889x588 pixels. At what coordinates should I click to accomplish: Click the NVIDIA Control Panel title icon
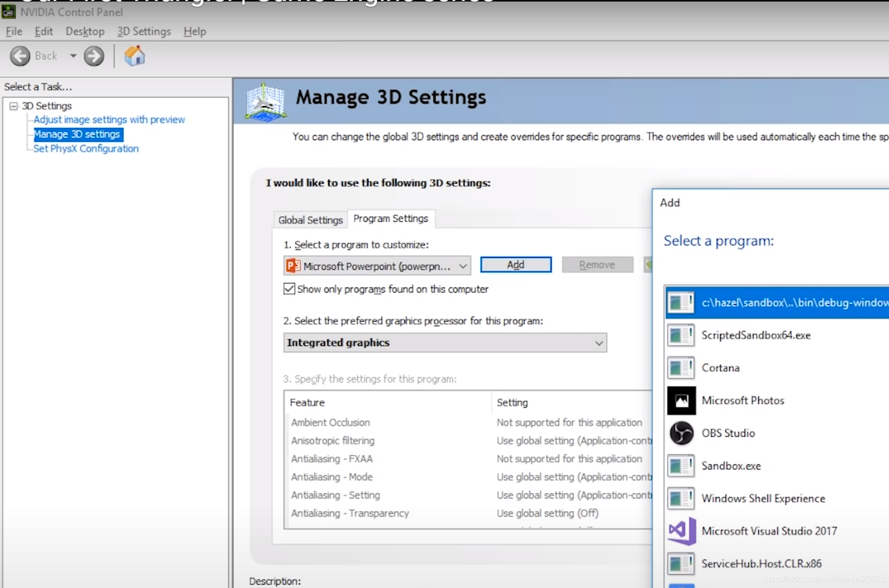pos(9,11)
